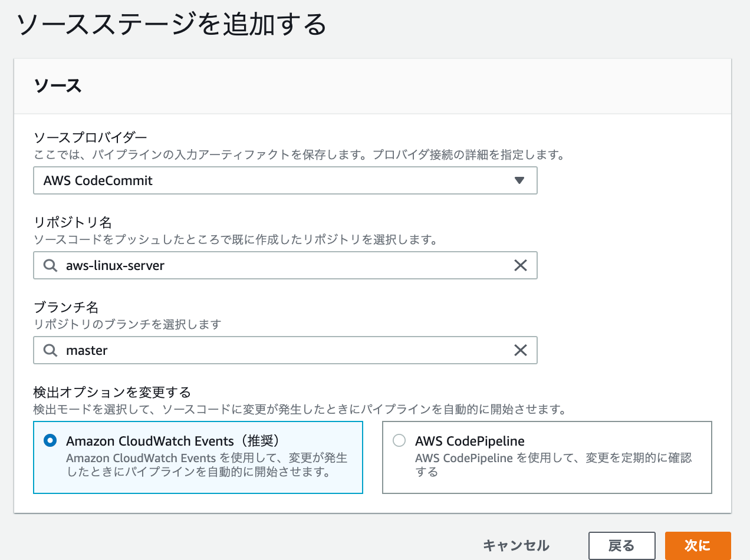The image size is (750, 560).
Task: Select Amazon CloudWatch Events radio option
Action: click(51, 441)
